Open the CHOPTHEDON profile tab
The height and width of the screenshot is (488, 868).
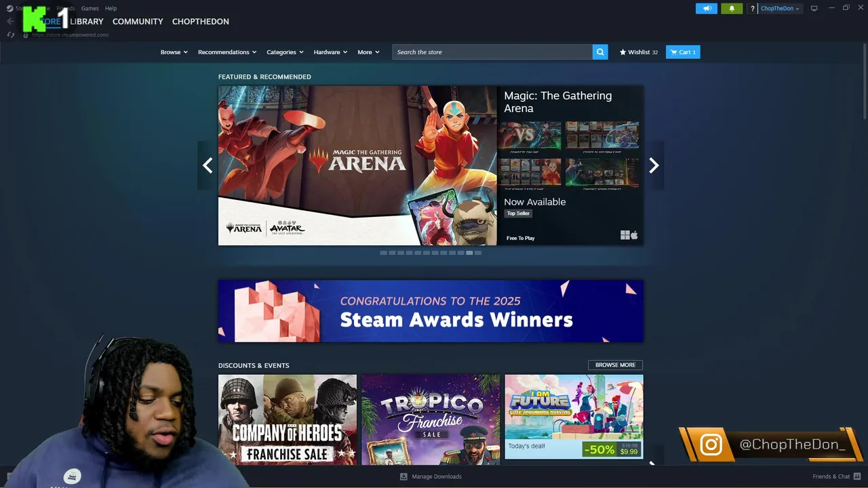[201, 22]
